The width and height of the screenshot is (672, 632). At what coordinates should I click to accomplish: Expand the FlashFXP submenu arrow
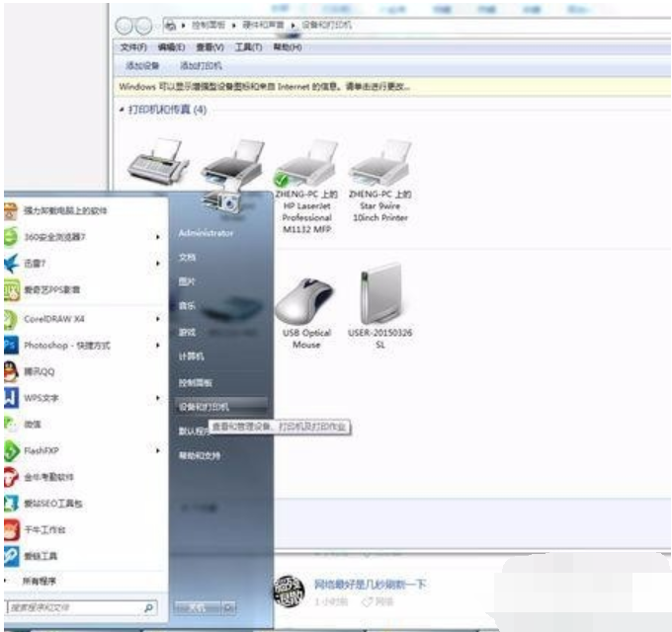(x=158, y=450)
